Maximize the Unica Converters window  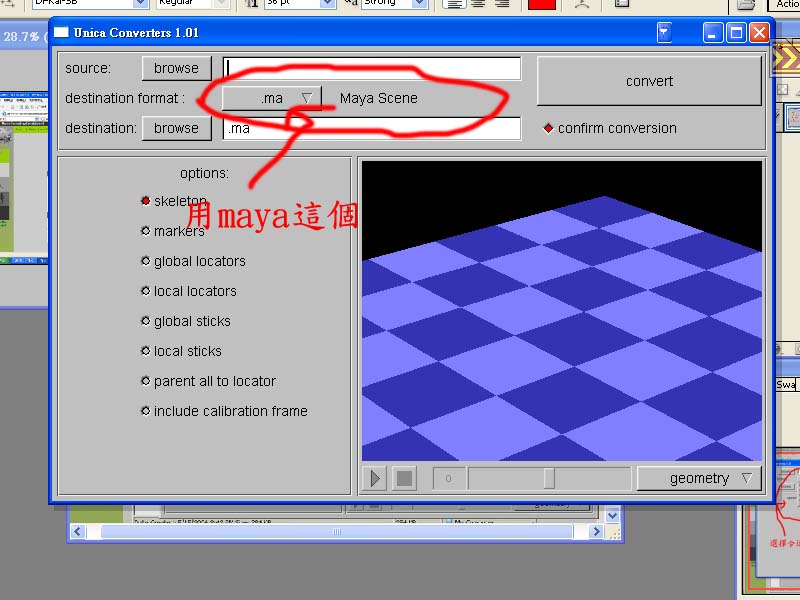[736, 33]
